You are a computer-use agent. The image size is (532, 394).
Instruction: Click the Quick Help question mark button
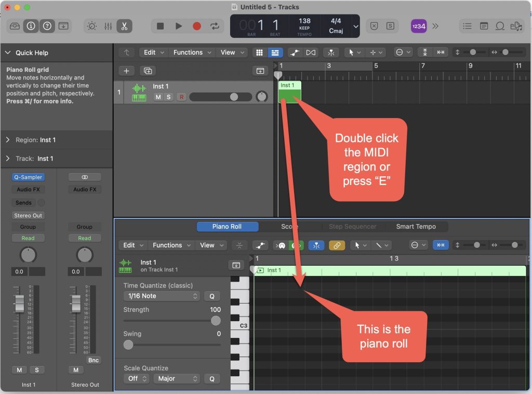47,26
